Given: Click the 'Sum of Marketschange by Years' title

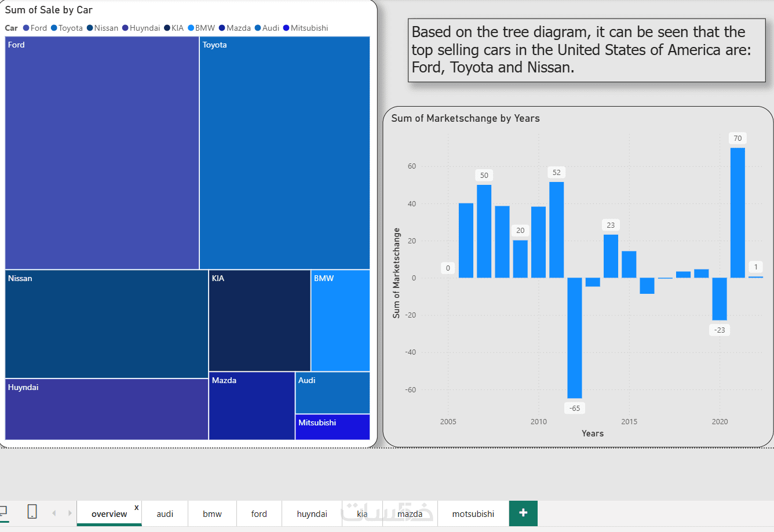Looking at the screenshot, I should pyautogui.click(x=465, y=118).
